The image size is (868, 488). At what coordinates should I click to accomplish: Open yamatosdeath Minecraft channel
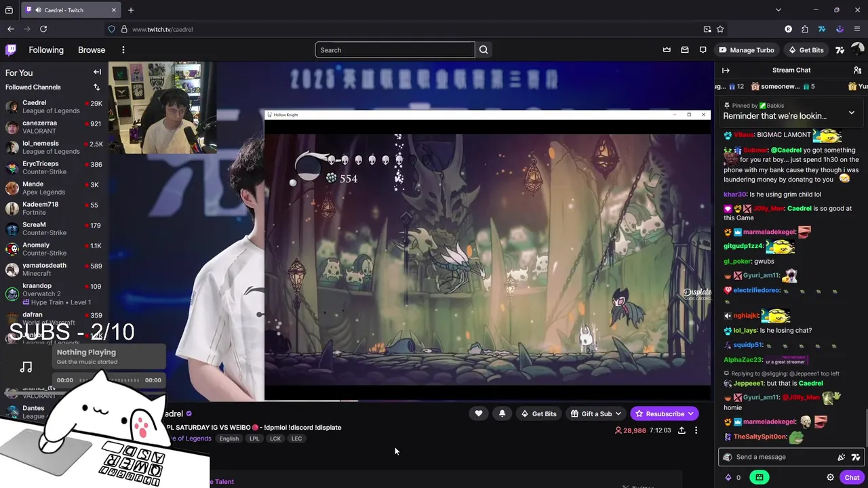(54, 270)
